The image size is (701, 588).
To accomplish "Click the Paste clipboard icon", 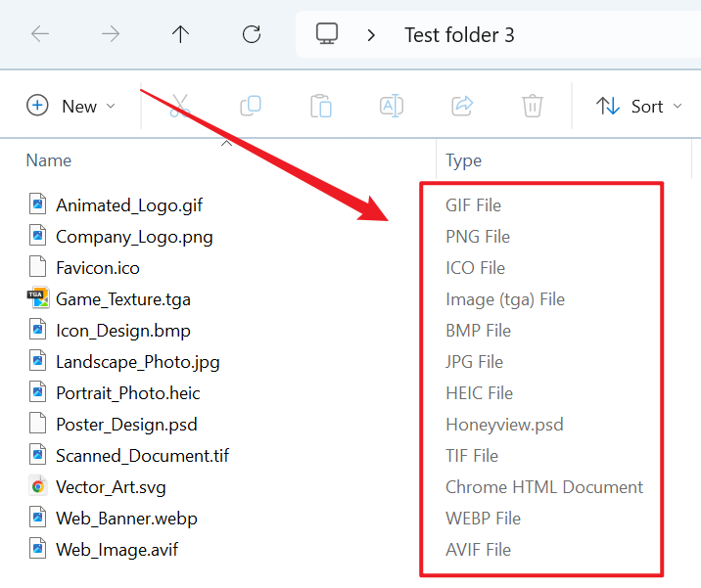I will tap(321, 106).
